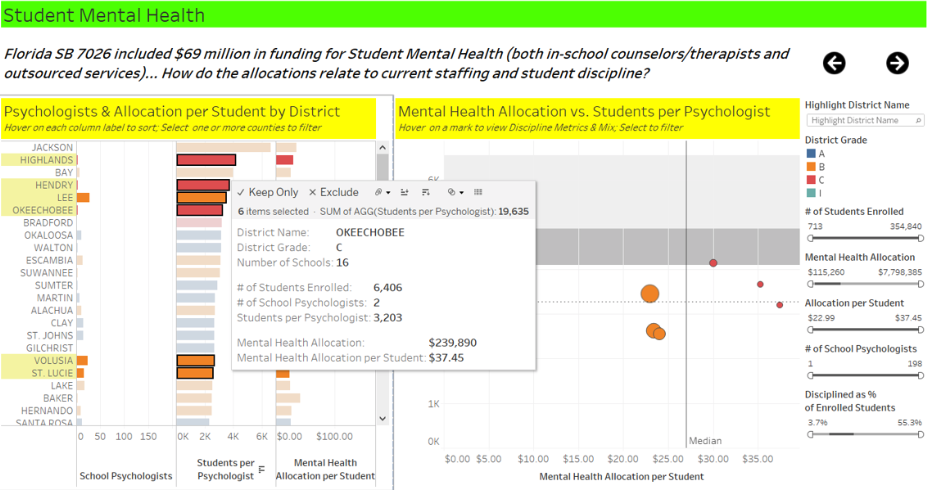Select District Grade B in the legend
Image resolution: width=932 pixels, height=499 pixels.
pos(816,167)
